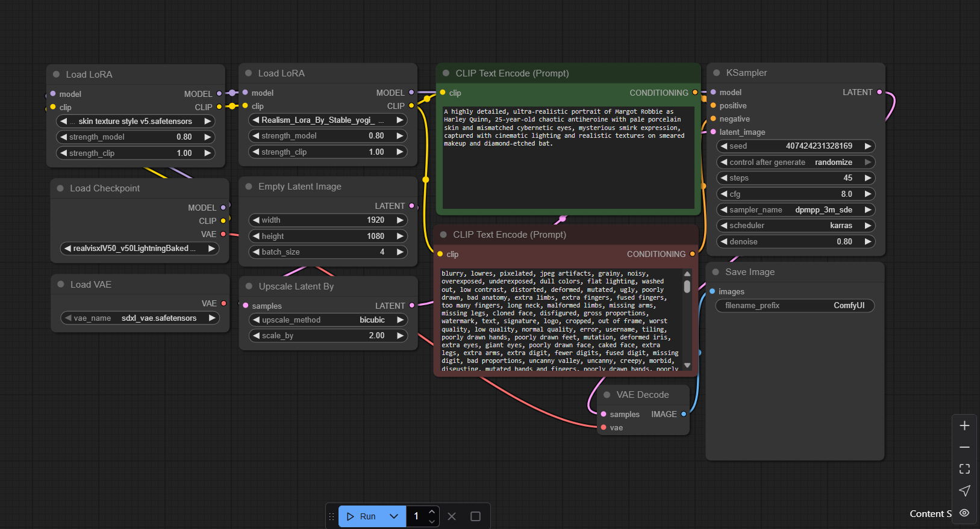Screen dimensions: 980x529
Task: Increase batch_size with right arrow
Action: tap(400, 252)
